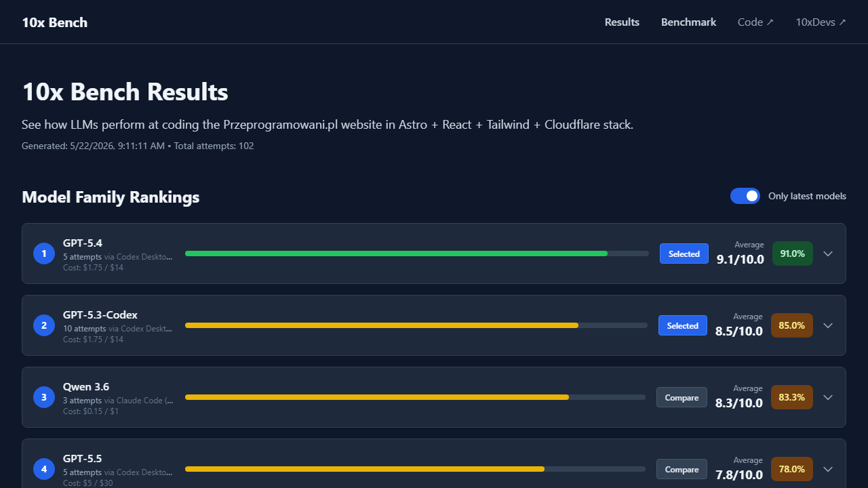Viewport: 868px width, 488px height.
Task: Click the Only latest models label
Action: [807, 196]
